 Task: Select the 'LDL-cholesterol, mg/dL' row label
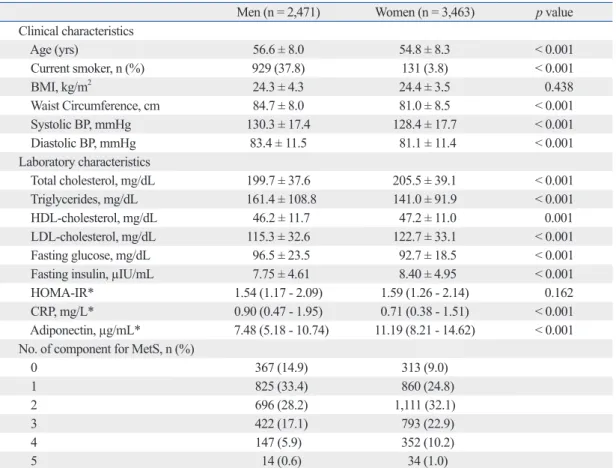click(93, 237)
